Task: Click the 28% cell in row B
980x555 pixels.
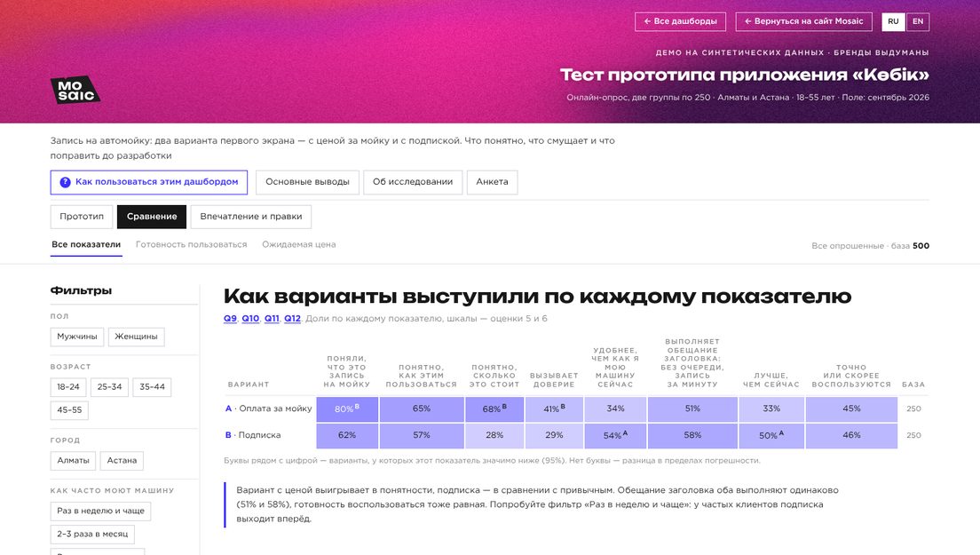Action: pos(494,436)
